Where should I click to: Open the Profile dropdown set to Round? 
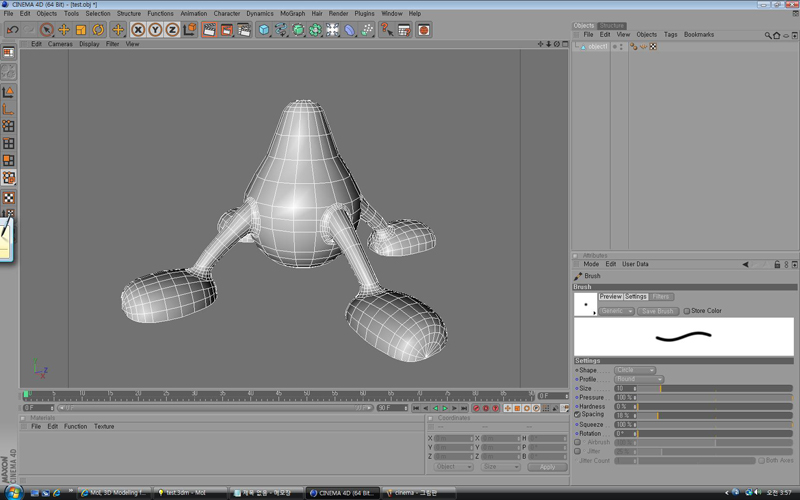[x=639, y=380]
